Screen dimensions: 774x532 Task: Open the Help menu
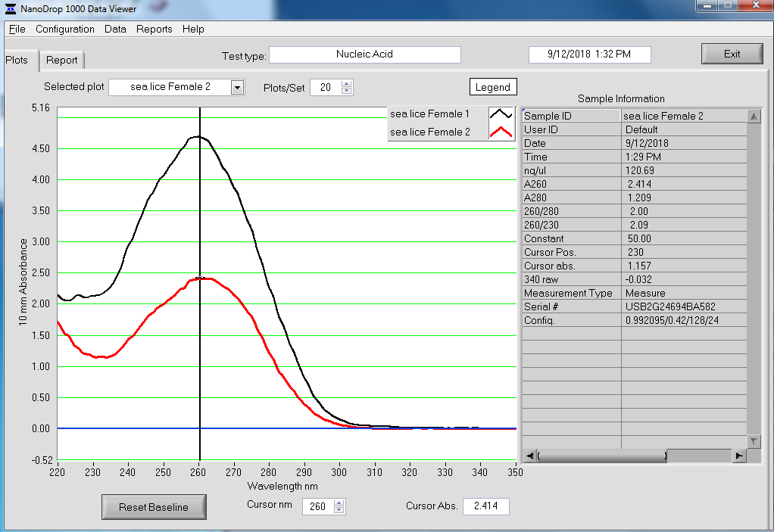pos(193,30)
